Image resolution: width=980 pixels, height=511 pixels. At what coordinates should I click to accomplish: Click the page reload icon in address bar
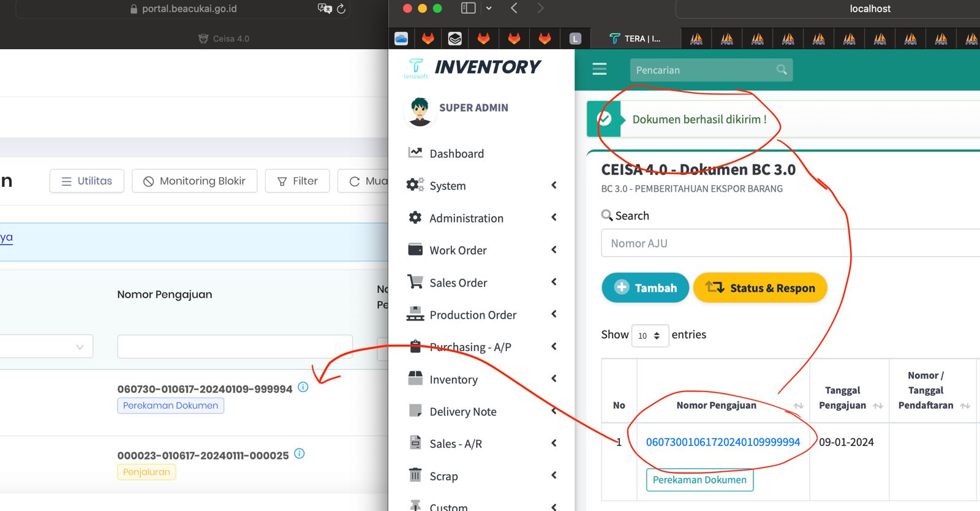[x=341, y=9]
